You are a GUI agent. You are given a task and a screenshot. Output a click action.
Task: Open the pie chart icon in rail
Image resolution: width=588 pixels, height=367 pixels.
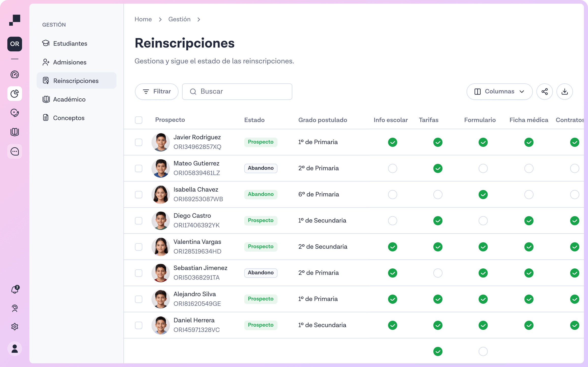15,94
